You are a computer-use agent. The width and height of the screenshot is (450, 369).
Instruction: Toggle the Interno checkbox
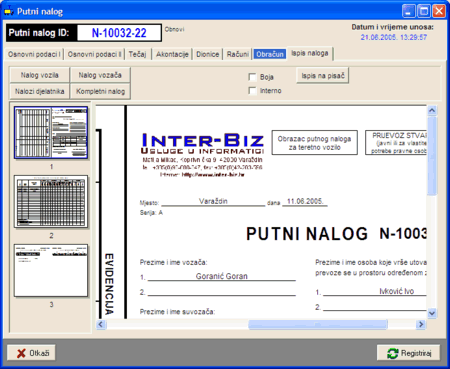click(x=253, y=91)
